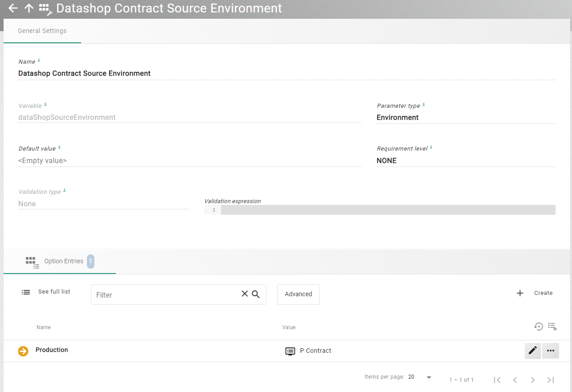Click the P Contract value icon
The image size is (572, 392).
click(x=290, y=351)
